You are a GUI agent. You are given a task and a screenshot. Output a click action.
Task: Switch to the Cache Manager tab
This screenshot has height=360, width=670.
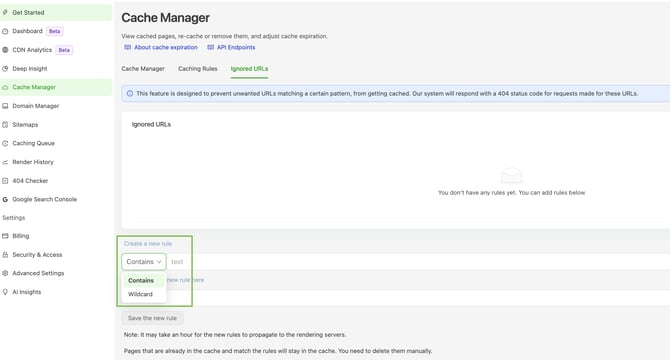click(143, 69)
